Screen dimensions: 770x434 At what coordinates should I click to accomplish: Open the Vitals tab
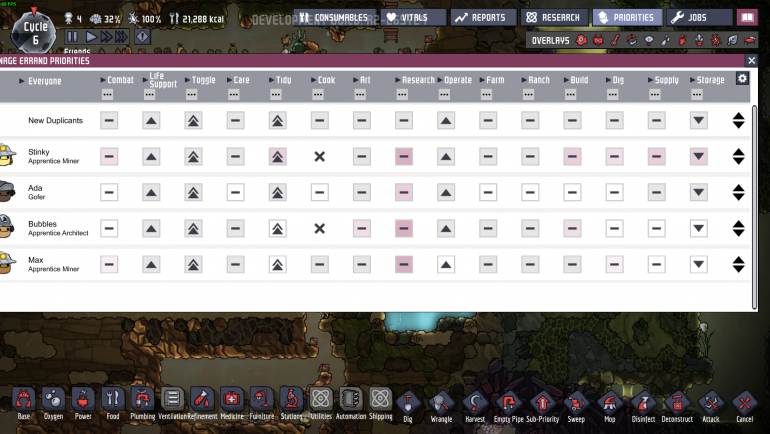tap(413, 18)
